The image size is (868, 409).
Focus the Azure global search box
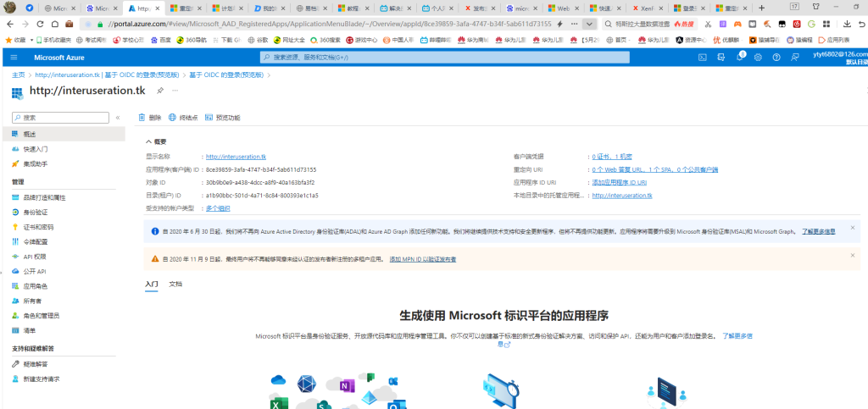[445, 57]
